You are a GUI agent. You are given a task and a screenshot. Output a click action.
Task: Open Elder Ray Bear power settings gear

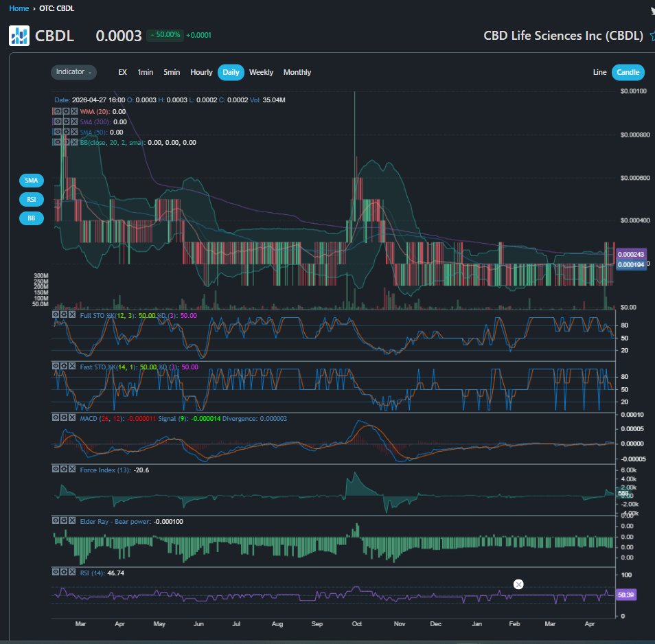click(64, 520)
